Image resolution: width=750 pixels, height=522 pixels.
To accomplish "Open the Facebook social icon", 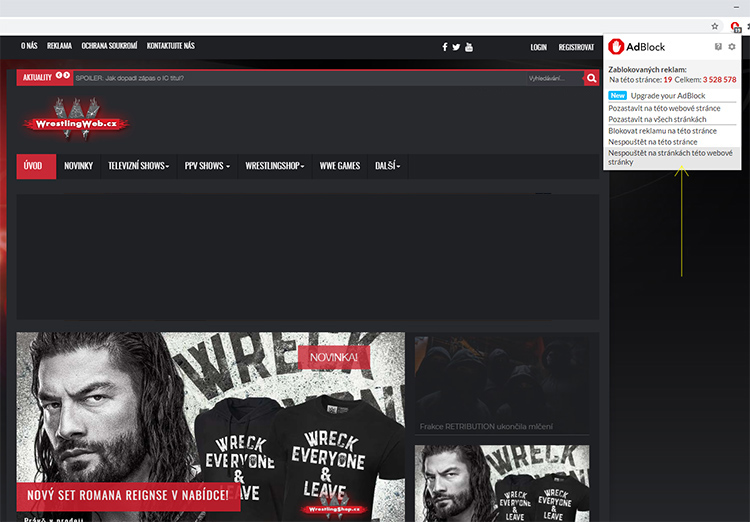I will tap(444, 47).
